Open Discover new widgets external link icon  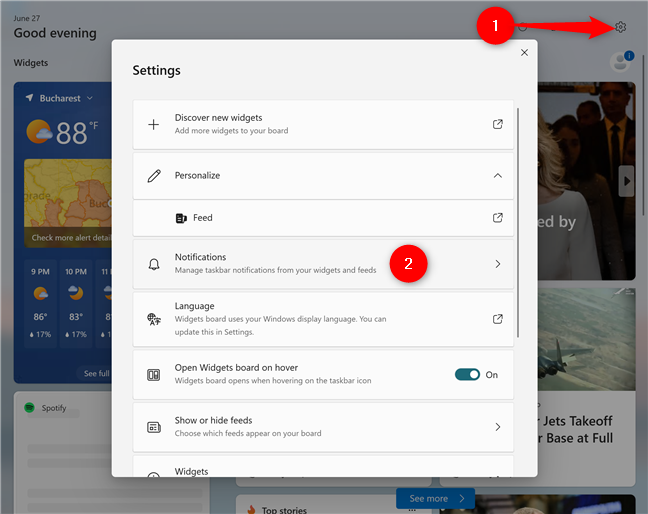[x=498, y=124]
